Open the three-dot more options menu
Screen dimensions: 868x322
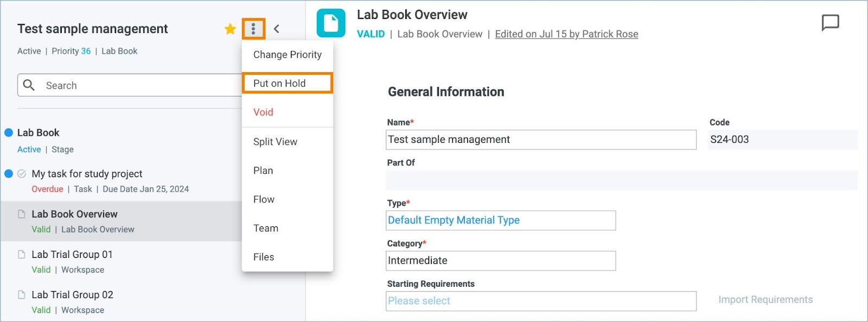point(253,29)
